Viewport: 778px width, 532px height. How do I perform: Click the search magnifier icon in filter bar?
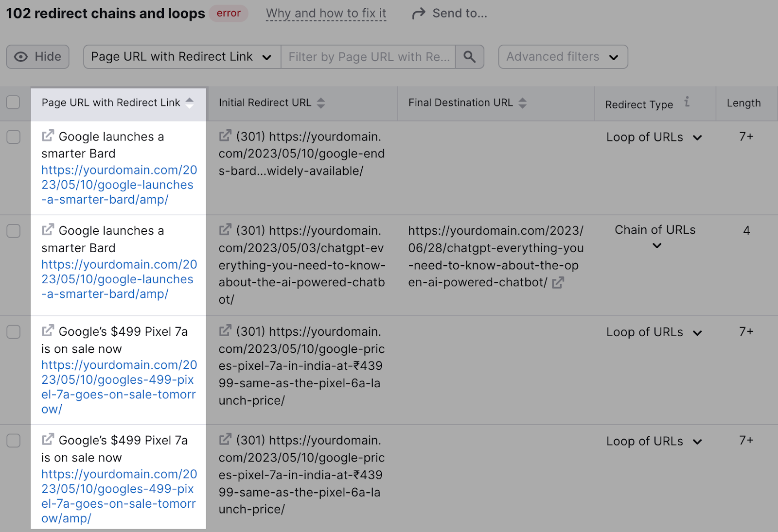(x=469, y=57)
